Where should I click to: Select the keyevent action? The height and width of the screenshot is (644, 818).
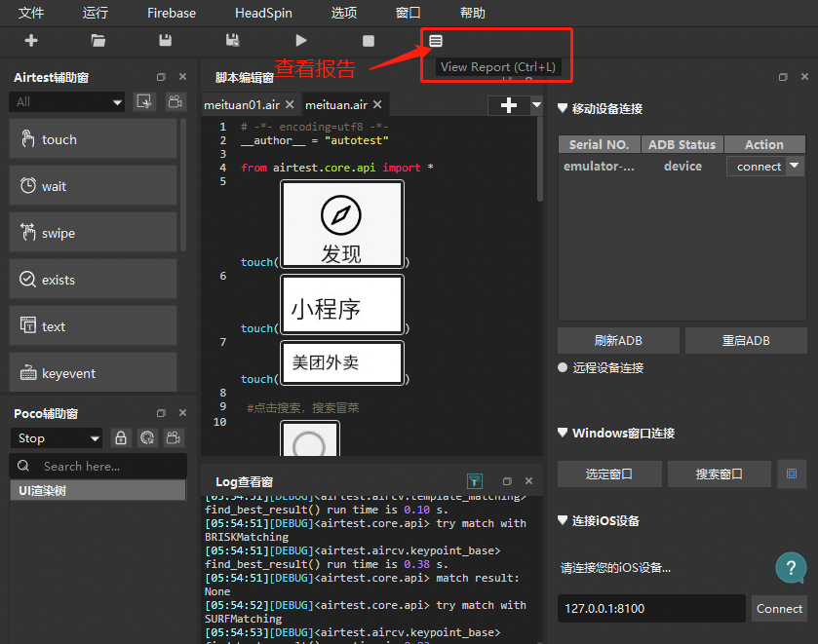pos(93,372)
